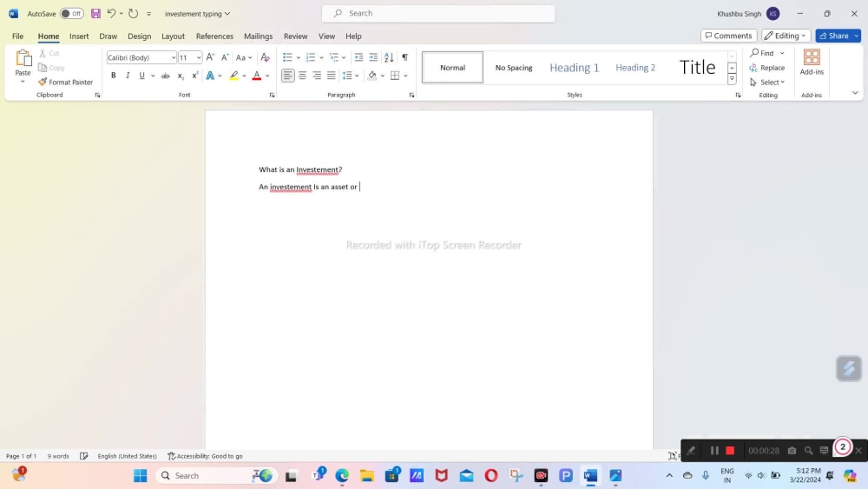Show paragraph marks and formatting symbols
The width and height of the screenshot is (868, 489).
point(404,57)
